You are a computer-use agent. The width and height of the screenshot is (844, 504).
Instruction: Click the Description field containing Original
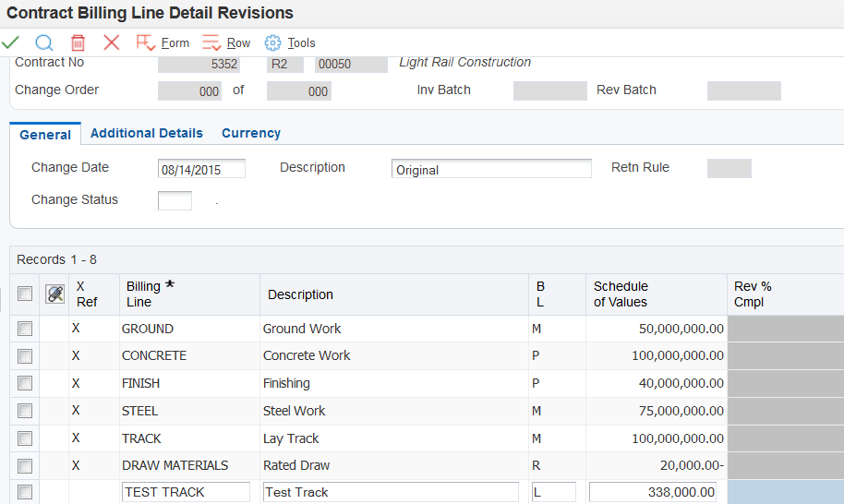click(x=491, y=169)
